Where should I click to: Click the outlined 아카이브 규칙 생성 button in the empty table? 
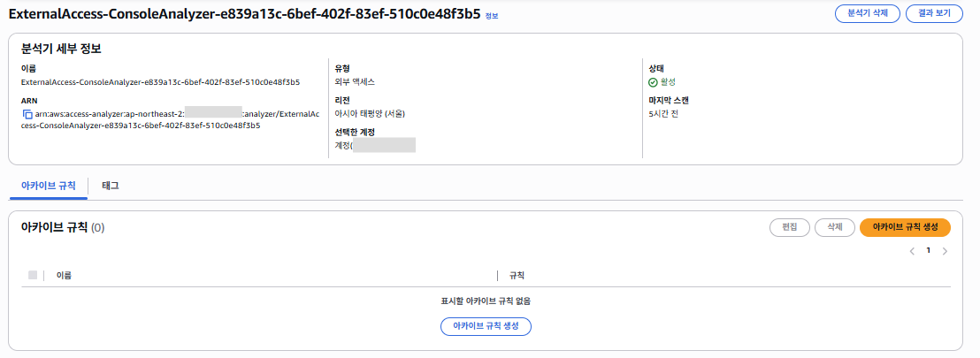tap(486, 326)
